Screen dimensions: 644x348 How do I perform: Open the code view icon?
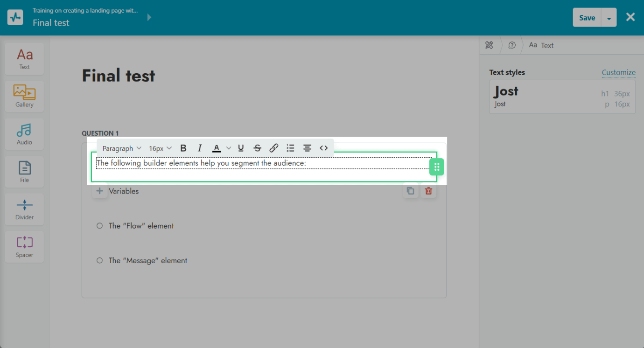click(x=324, y=148)
